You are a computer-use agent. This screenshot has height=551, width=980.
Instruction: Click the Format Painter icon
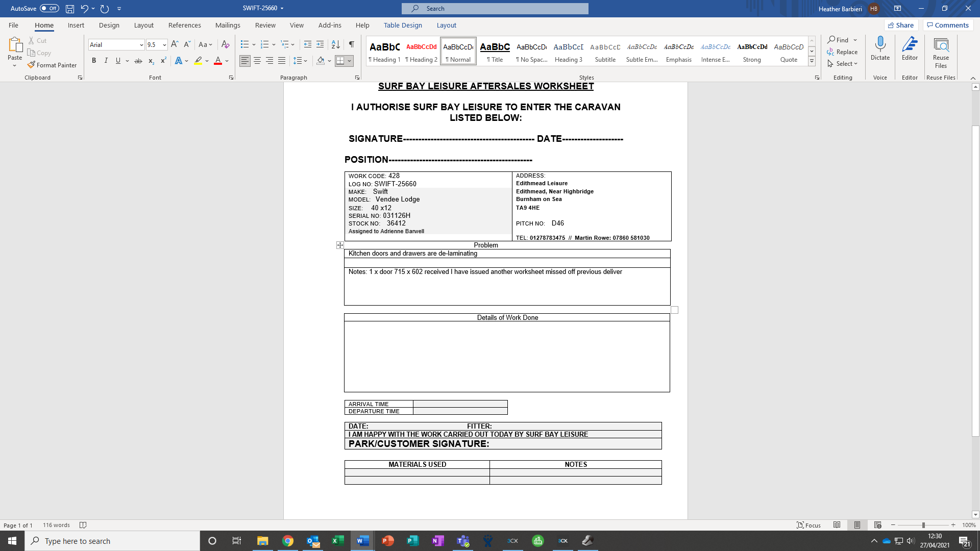(32, 65)
